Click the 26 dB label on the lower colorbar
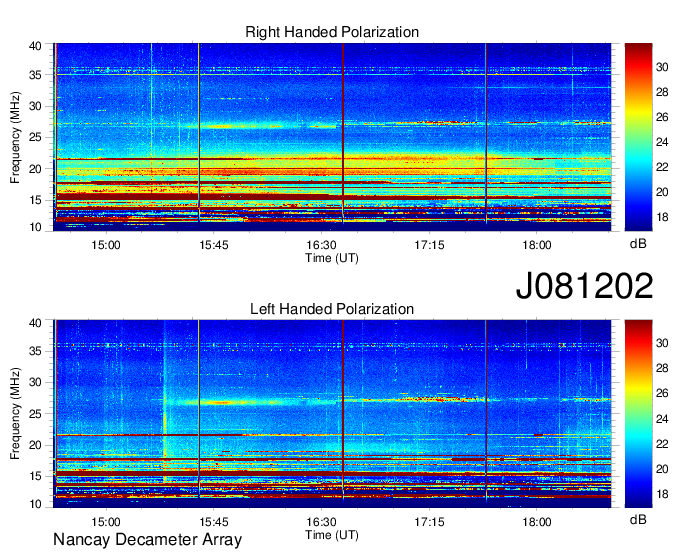The image size is (680, 552). (662, 393)
